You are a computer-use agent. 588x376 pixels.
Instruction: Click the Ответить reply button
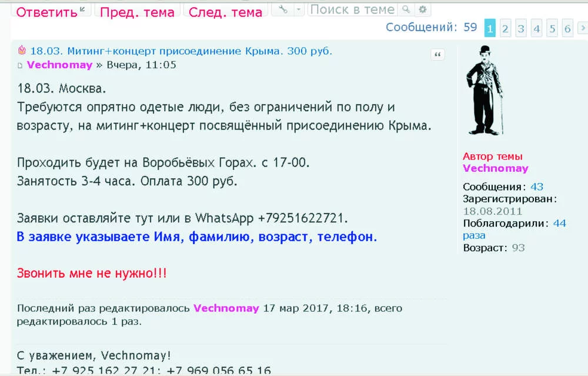[51, 12]
